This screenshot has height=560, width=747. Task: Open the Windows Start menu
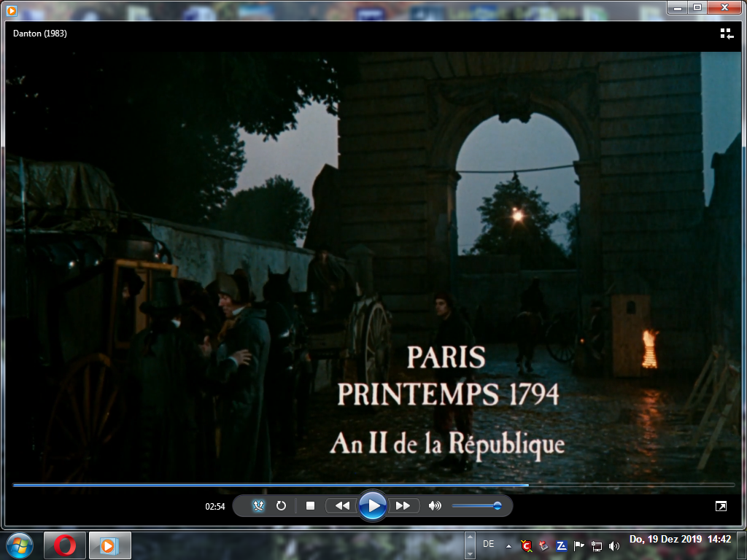pyautogui.click(x=20, y=545)
